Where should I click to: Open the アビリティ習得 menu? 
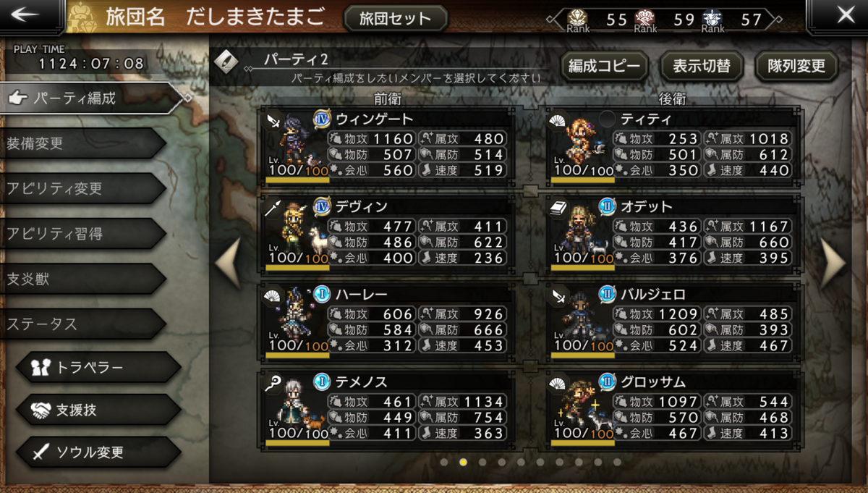pyautogui.click(x=84, y=233)
